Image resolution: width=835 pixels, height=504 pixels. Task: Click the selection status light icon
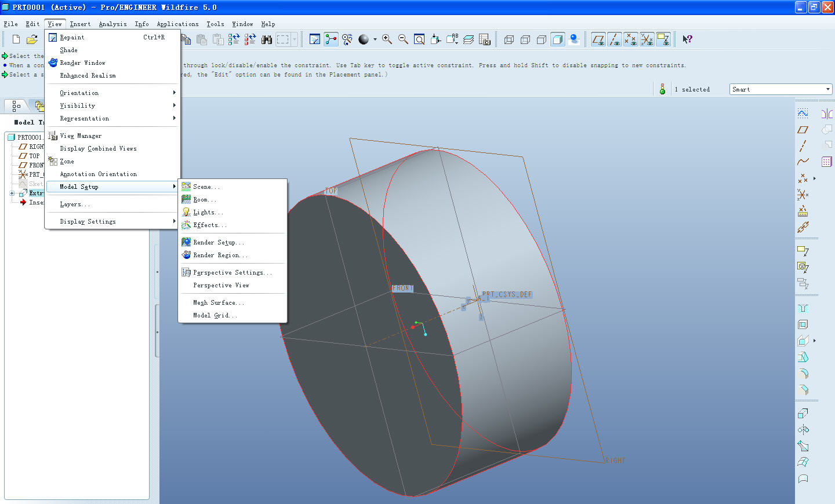click(662, 89)
